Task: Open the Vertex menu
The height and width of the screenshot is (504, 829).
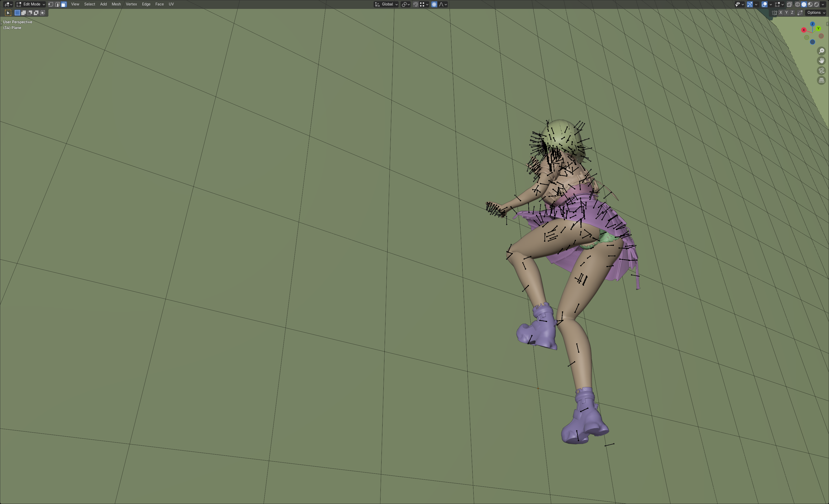Action: [131, 4]
